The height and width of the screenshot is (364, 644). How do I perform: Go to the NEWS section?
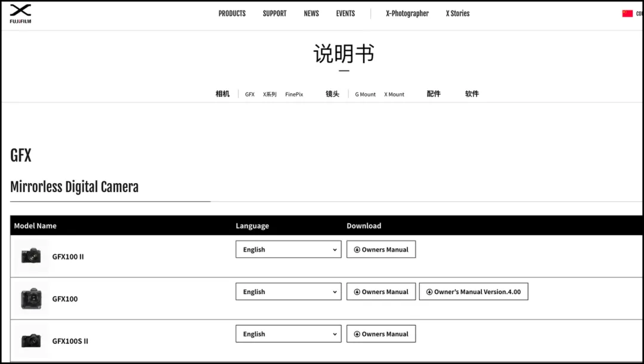[x=311, y=14]
